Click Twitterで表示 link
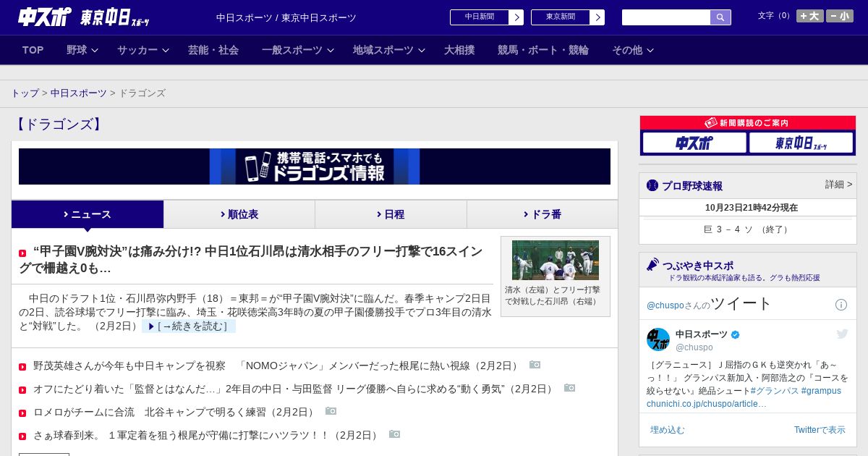This screenshot has height=456, width=868. point(820,430)
